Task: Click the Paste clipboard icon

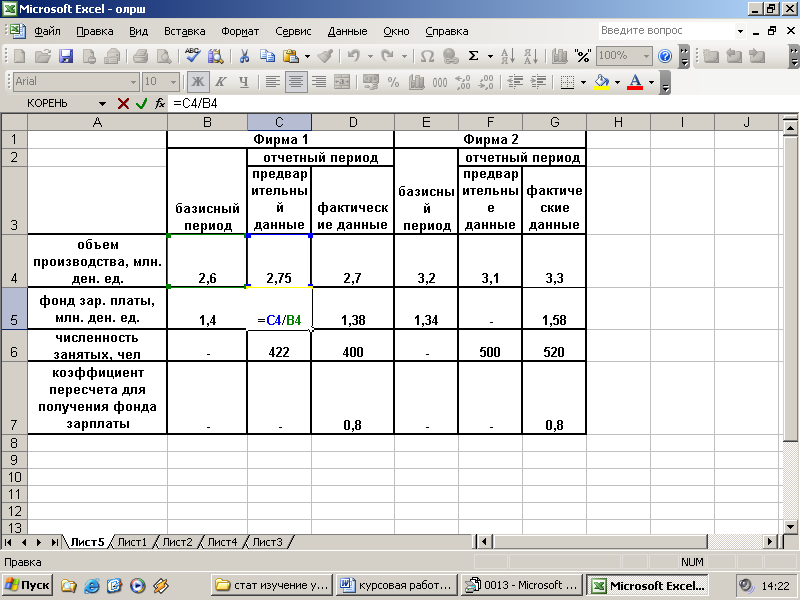Action: [x=290, y=56]
